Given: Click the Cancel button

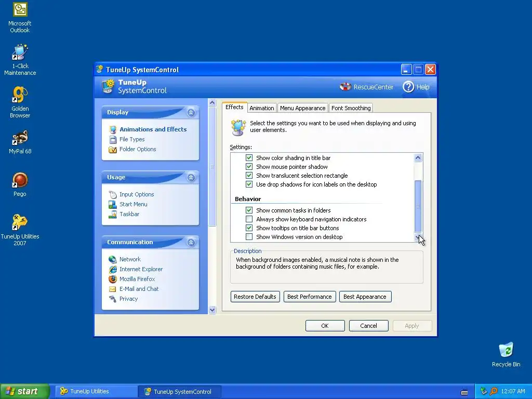Looking at the screenshot, I should tap(368, 326).
